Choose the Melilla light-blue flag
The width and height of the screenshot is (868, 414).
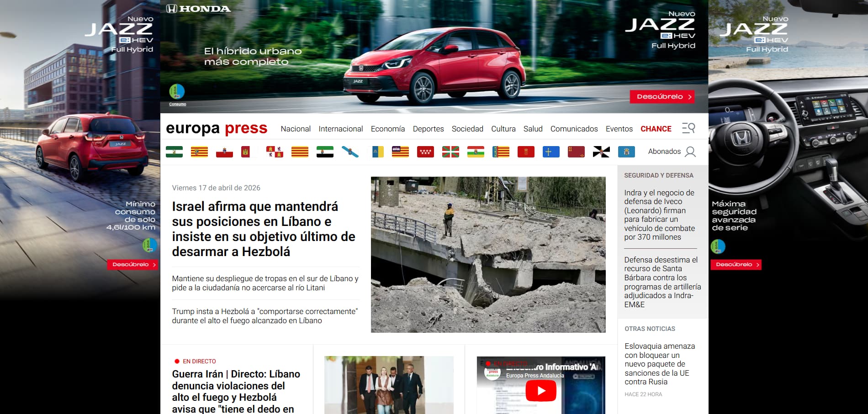[x=626, y=152]
